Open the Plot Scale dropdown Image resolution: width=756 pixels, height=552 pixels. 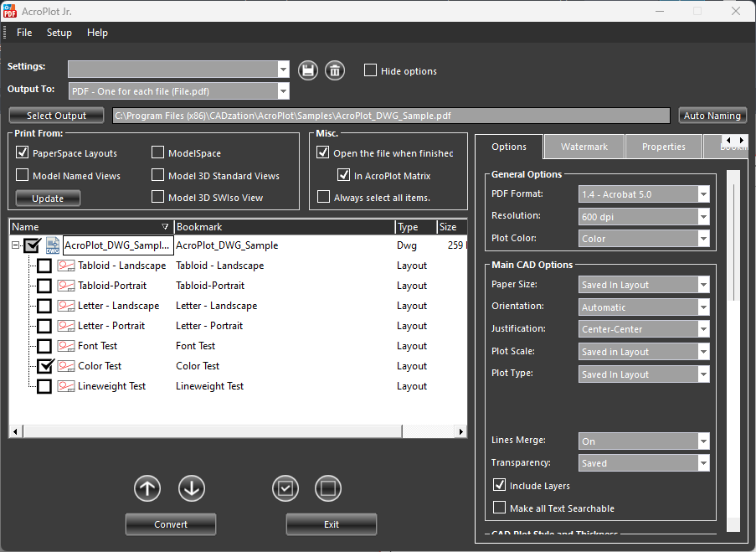click(703, 352)
